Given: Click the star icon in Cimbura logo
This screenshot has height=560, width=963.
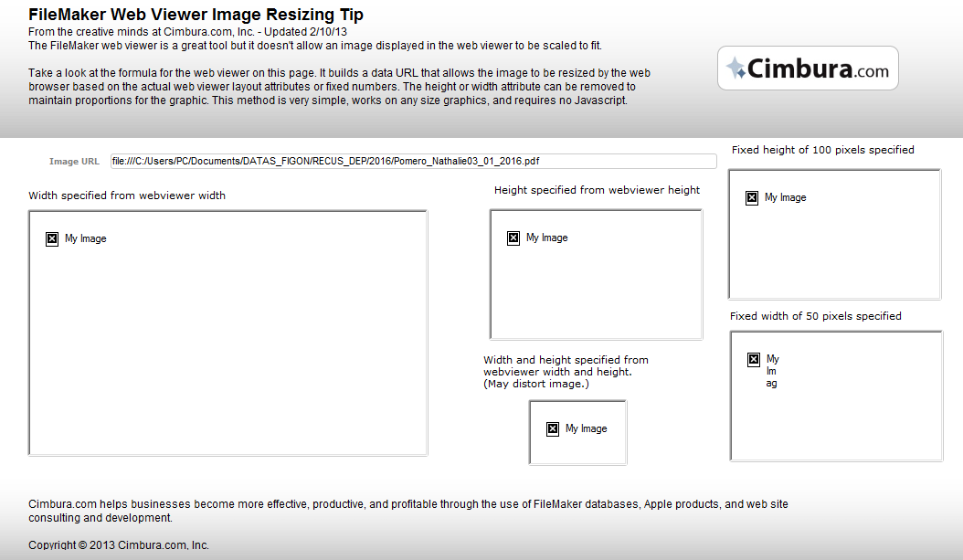Looking at the screenshot, I should click(x=735, y=68).
